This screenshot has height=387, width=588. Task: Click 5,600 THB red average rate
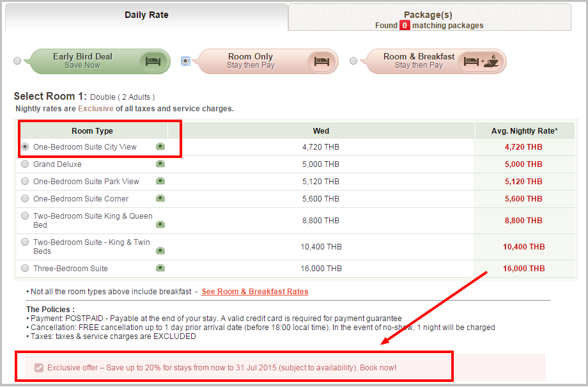coord(523,198)
